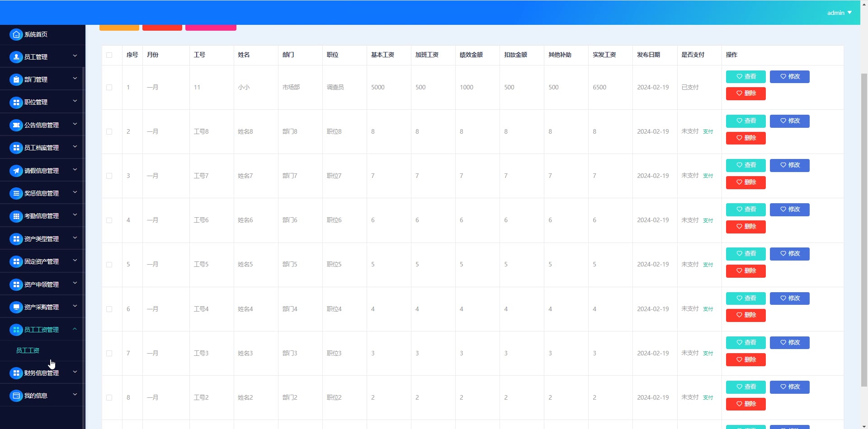Open the 固定资产管理 menu
This screenshot has width=868, height=429.
tap(42, 261)
